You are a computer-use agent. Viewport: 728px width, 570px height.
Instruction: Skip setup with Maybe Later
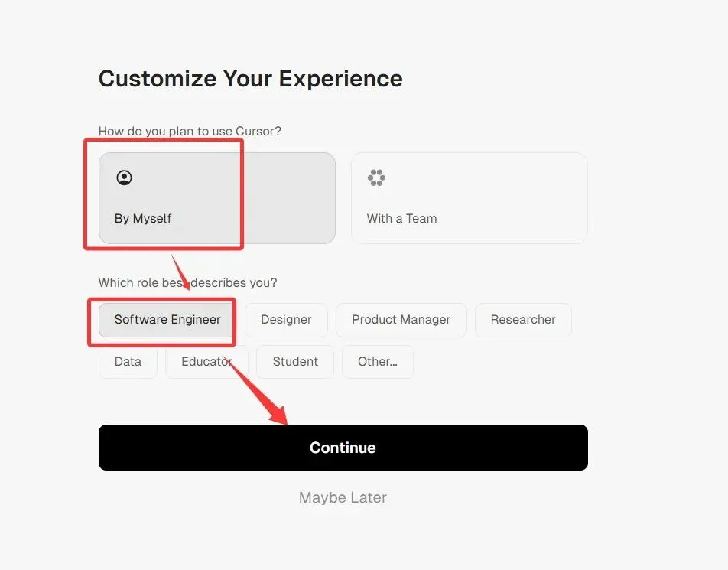click(x=343, y=497)
